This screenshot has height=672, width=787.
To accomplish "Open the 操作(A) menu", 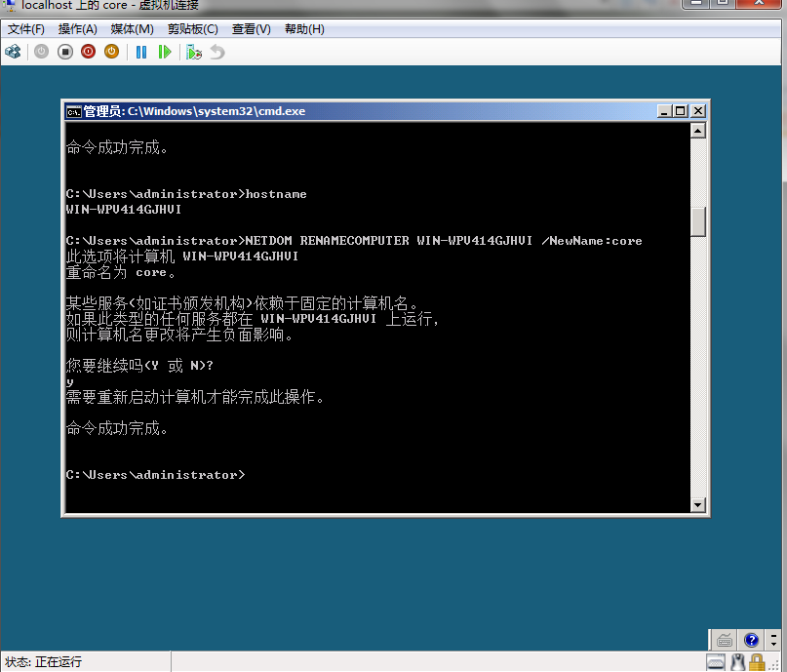I will [77, 29].
